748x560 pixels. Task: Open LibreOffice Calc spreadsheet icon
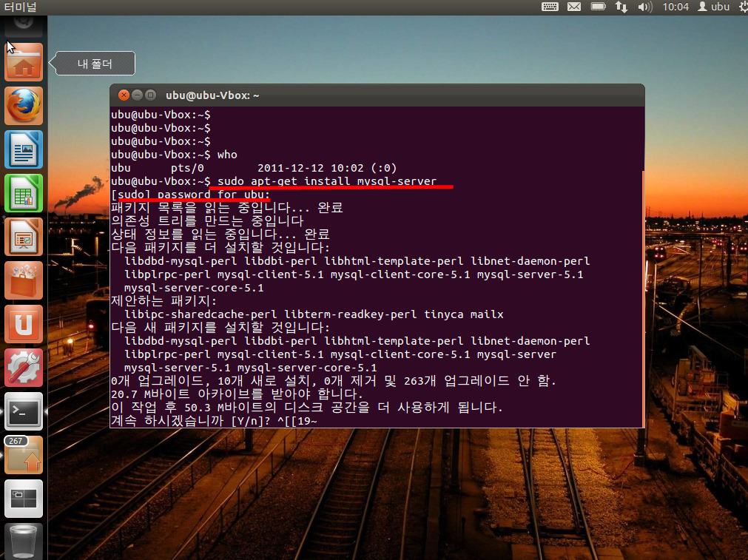pos(24,193)
